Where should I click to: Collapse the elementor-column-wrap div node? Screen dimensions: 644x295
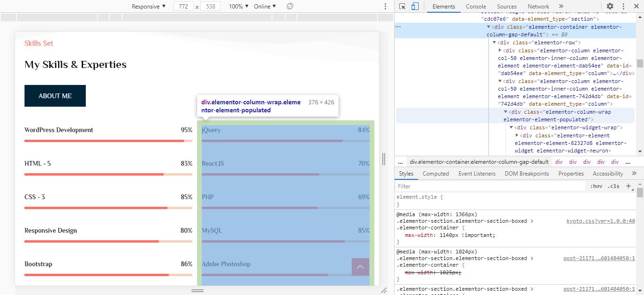[x=506, y=112]
